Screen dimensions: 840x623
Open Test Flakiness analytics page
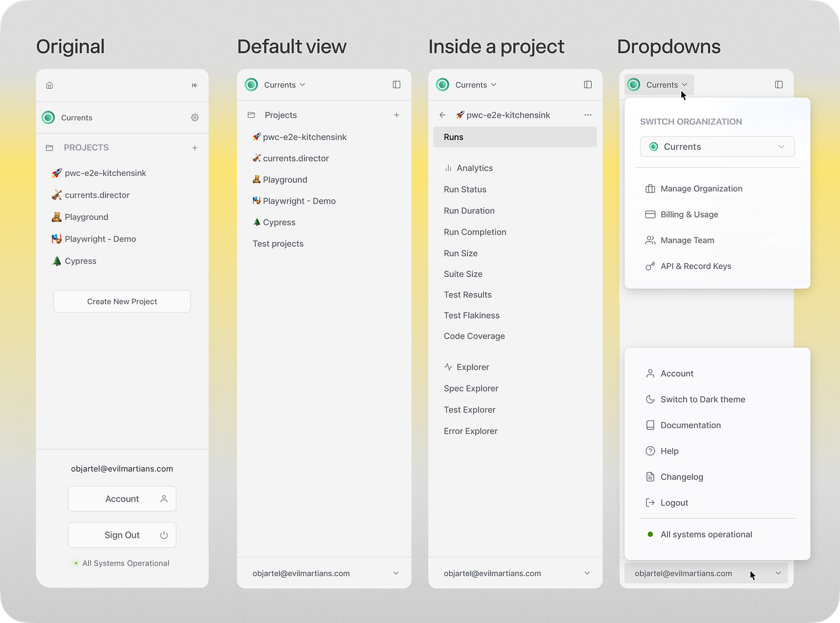tap(471, 316)
